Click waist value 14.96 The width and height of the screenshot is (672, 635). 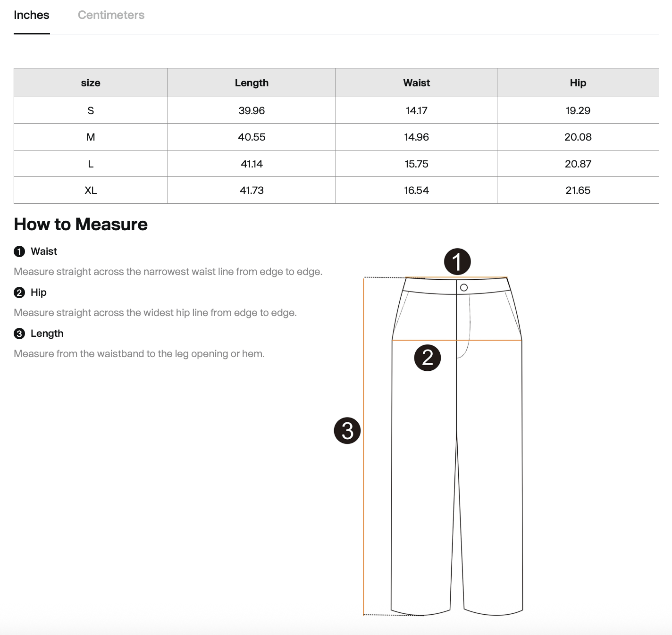[416, 137]
